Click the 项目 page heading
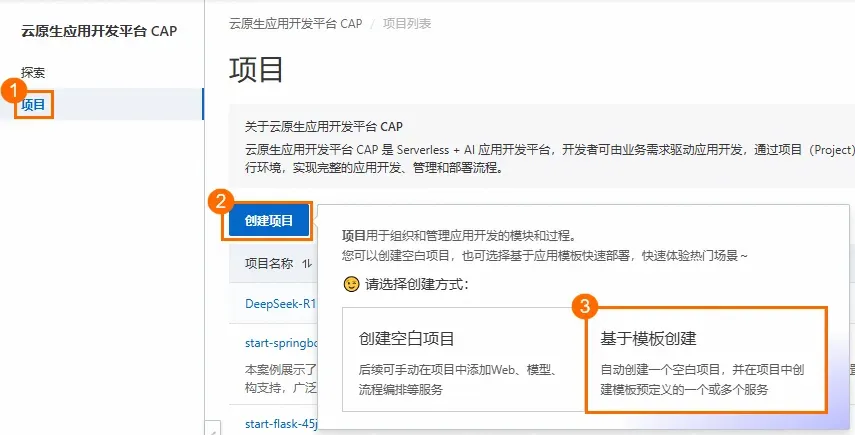The image size is (855, 435). pos(256,70)
